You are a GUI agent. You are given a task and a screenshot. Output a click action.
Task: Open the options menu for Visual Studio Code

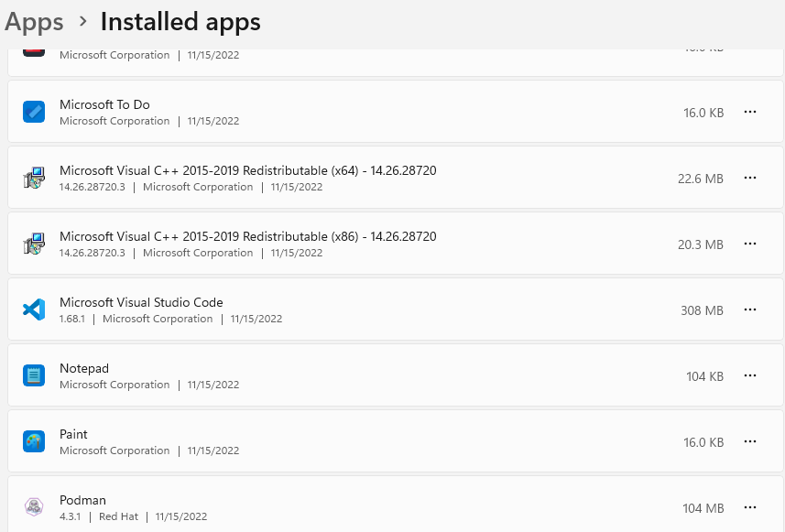point(750,309)
